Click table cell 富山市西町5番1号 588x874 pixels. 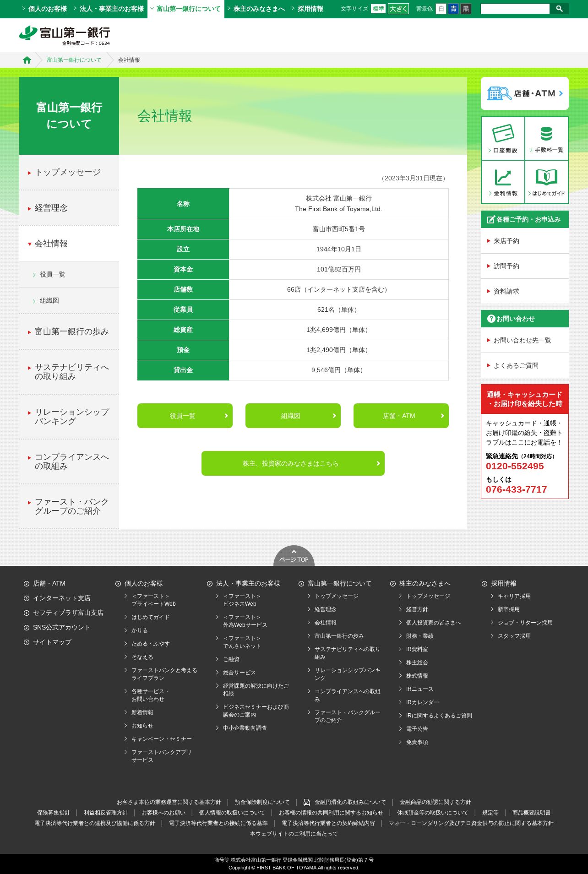[x=339, y=229]
